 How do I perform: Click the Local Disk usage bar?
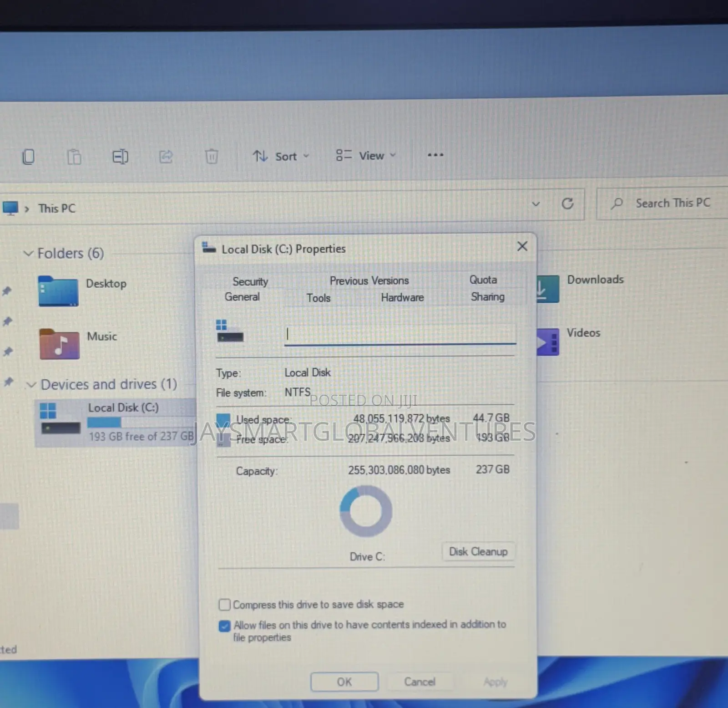click(141, 422)
